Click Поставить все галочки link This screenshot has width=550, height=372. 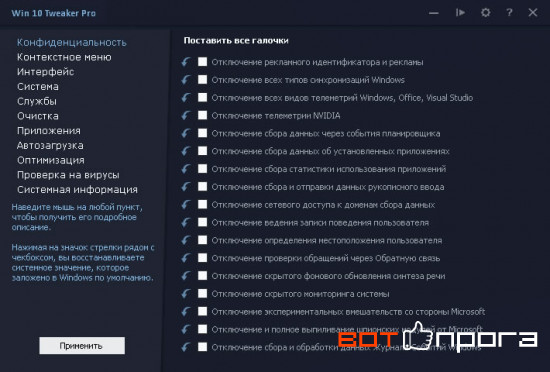[236, 41]
